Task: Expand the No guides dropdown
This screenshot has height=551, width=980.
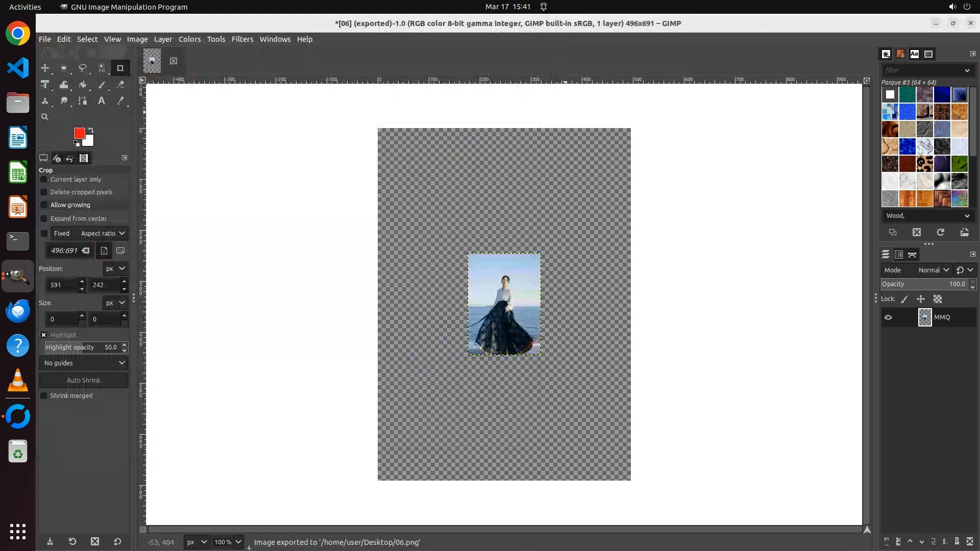Action: (84, 363)
